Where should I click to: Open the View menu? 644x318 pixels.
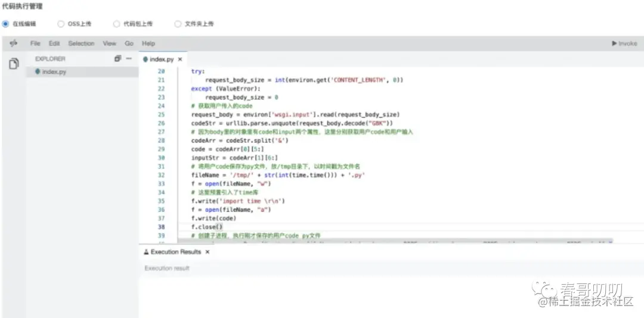point(109,43)
